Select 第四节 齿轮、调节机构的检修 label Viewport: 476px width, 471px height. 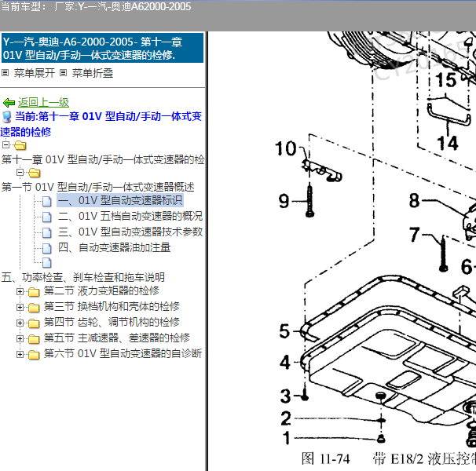pos(112,322)
